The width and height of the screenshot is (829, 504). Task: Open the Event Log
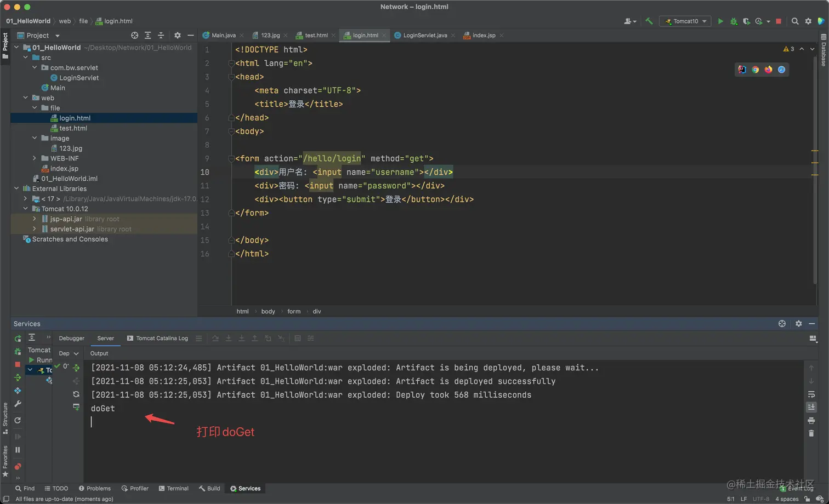click(797, 489)
